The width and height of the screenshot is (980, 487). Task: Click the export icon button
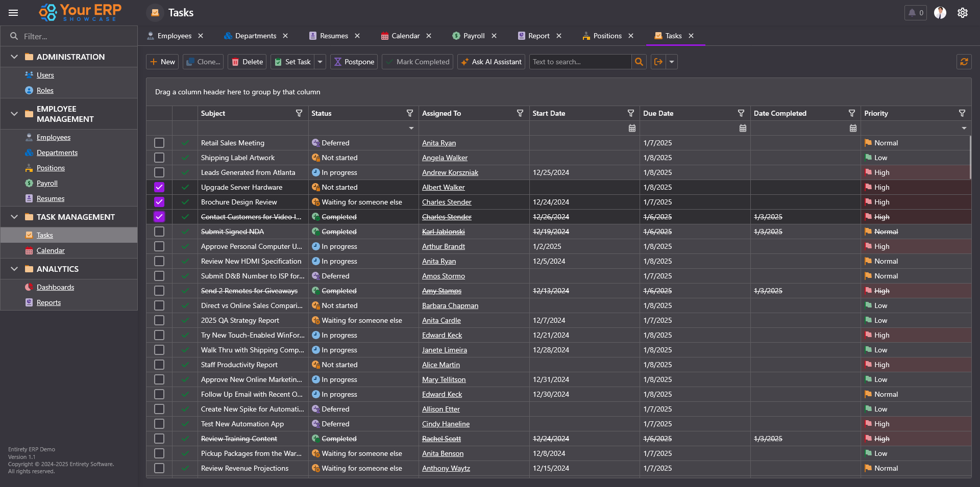tap(658, 62)
